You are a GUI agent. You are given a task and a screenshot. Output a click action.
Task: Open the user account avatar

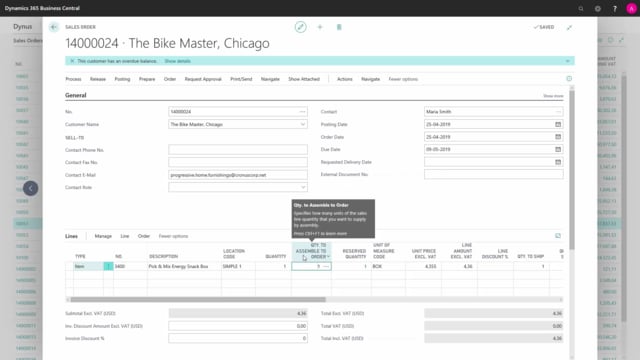pos(631,8)
